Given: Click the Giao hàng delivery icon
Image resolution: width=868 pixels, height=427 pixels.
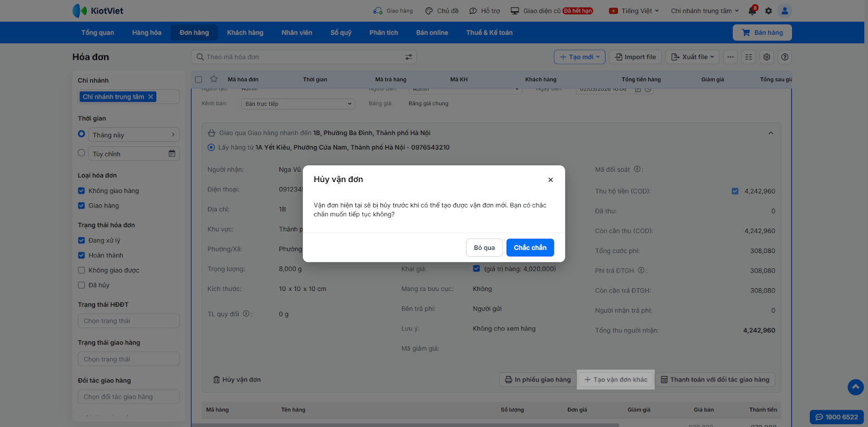Looking at the screenshot, I should [378, 11].
